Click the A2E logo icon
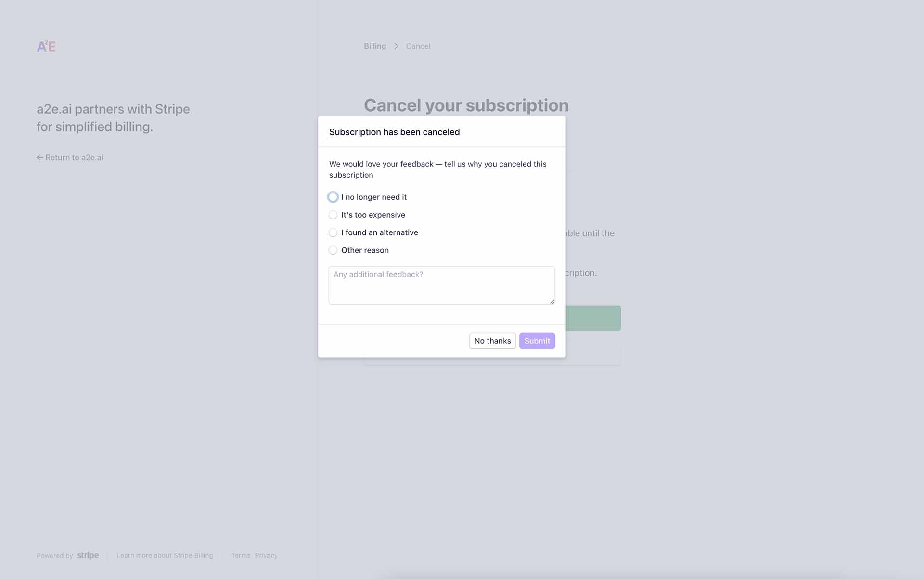Viewport: 924px width, 579px height. (x=46, y=47)
